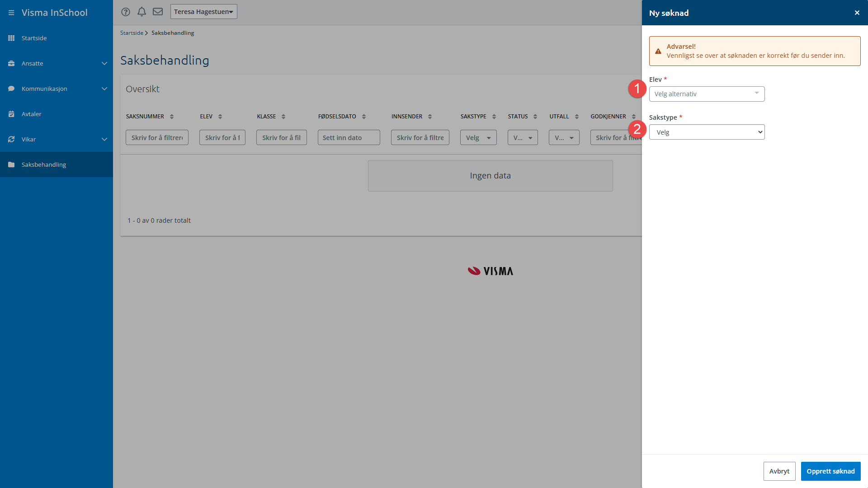
Task: Click the Opprett søknad button
Action: click(x=830, y=471)
